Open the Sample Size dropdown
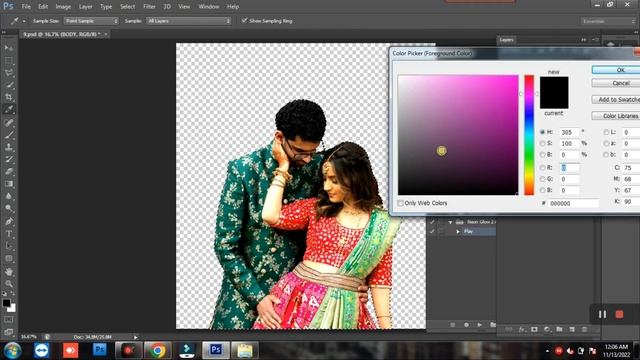The height and width of the screenshot is (360, 640). [x=91, y=21]
